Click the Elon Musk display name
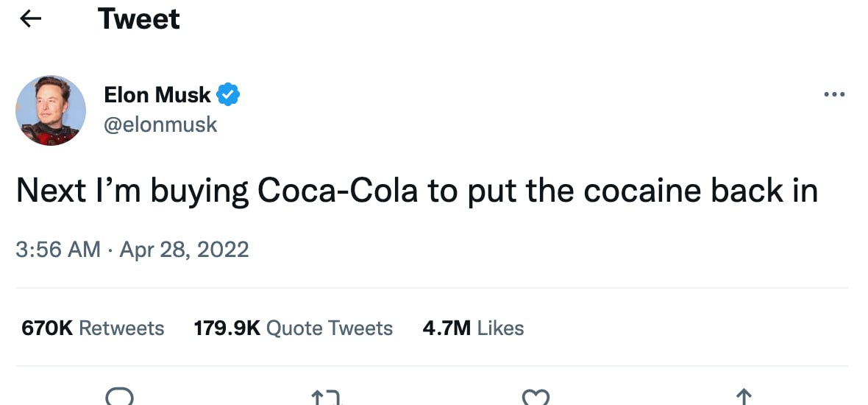 (x=157, y=94)
